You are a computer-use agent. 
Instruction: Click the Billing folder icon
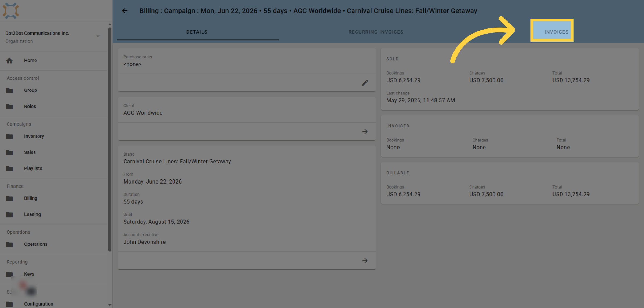pos(9,198)
